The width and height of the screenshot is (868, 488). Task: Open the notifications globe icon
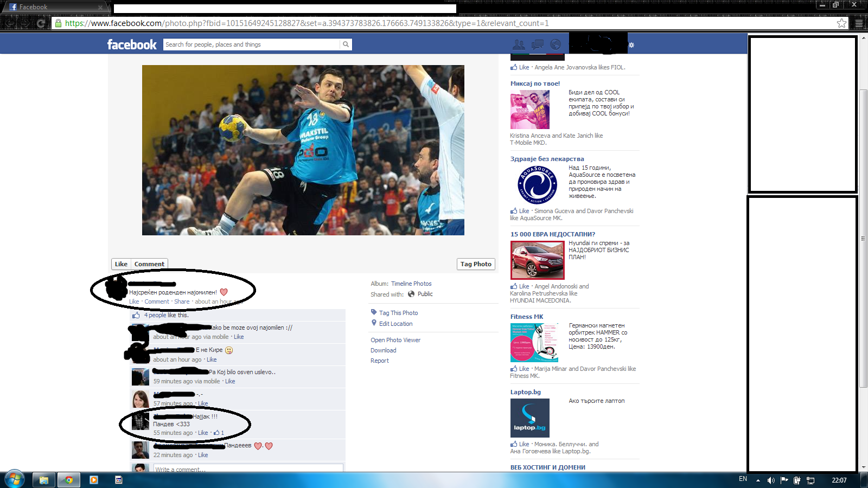pos(556,44)
